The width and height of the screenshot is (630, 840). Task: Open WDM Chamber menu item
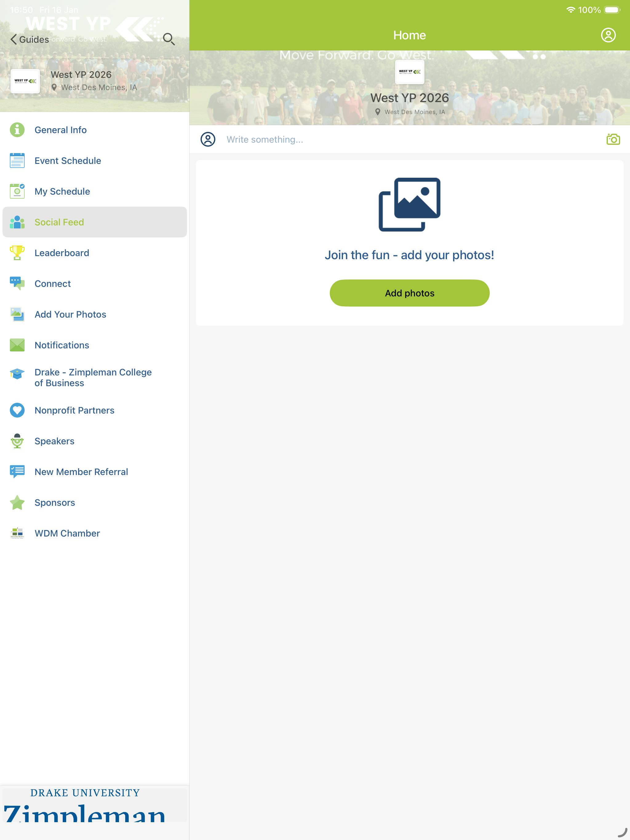point(95,533)
